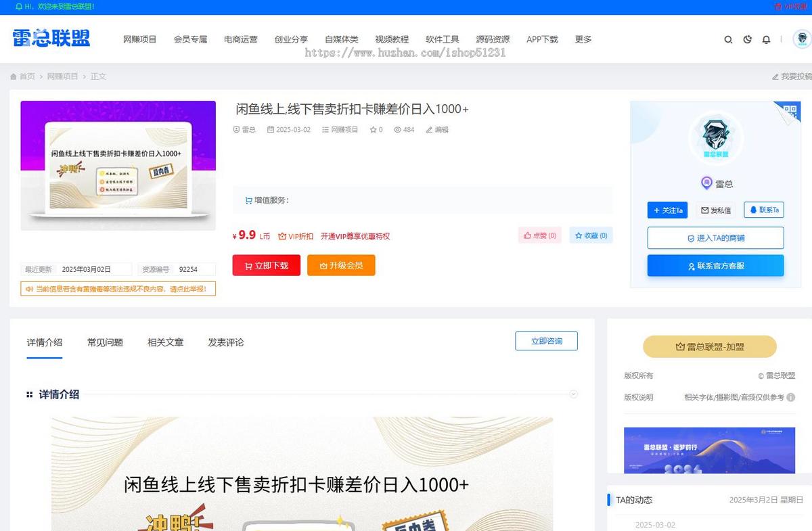Click 增值服务 cart icon label
812x531 pixels.
pyautogui.click(x=267, y=200)
